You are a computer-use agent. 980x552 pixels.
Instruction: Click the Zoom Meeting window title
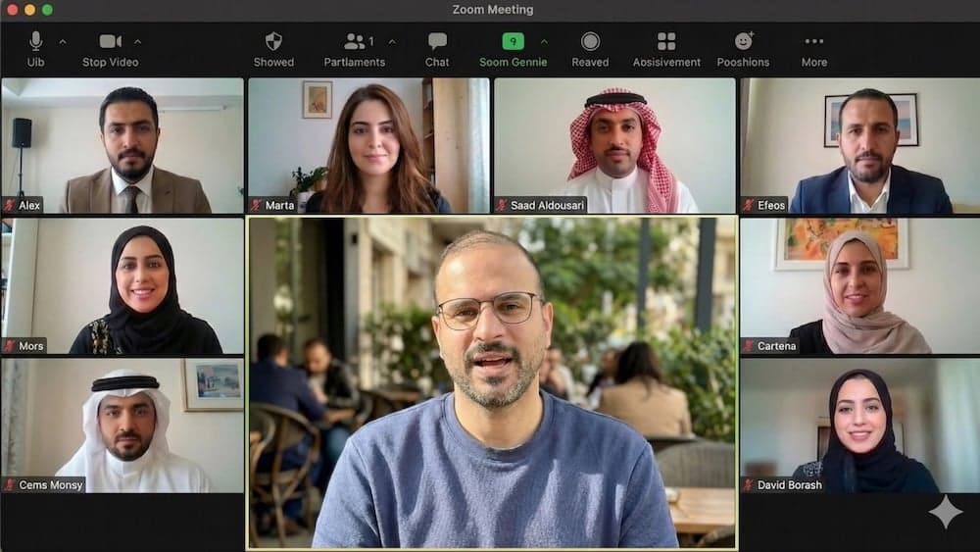pyautogui.click(x=493, y=10)
